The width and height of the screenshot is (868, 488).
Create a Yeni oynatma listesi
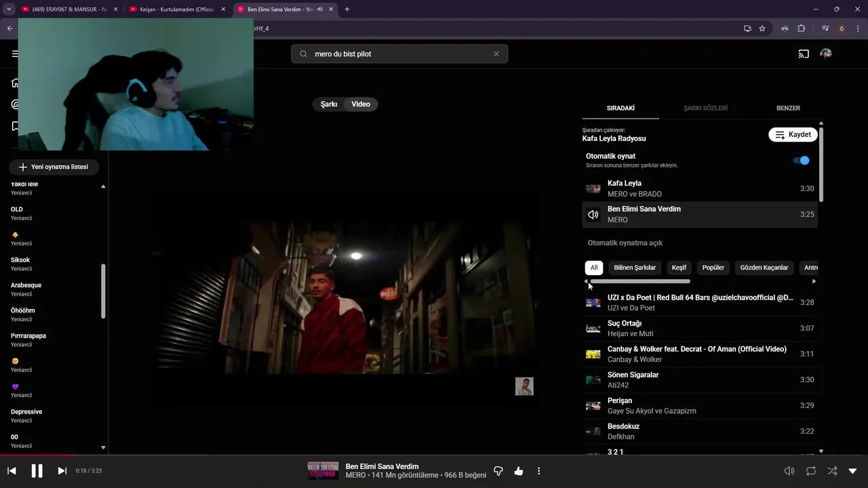click(54, 167)
